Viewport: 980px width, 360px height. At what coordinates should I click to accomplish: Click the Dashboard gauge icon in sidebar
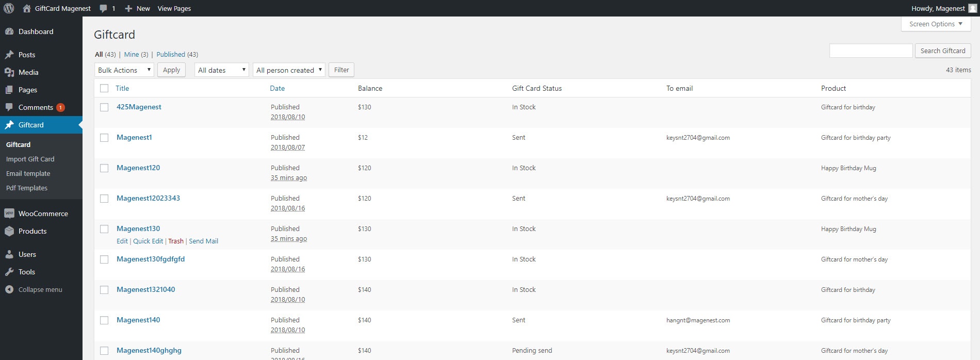pos(9,31)
